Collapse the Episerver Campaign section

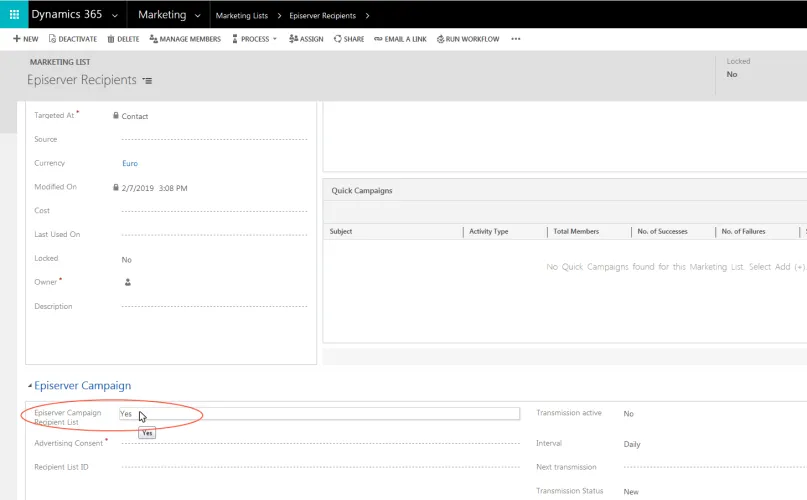click(30, 385)
